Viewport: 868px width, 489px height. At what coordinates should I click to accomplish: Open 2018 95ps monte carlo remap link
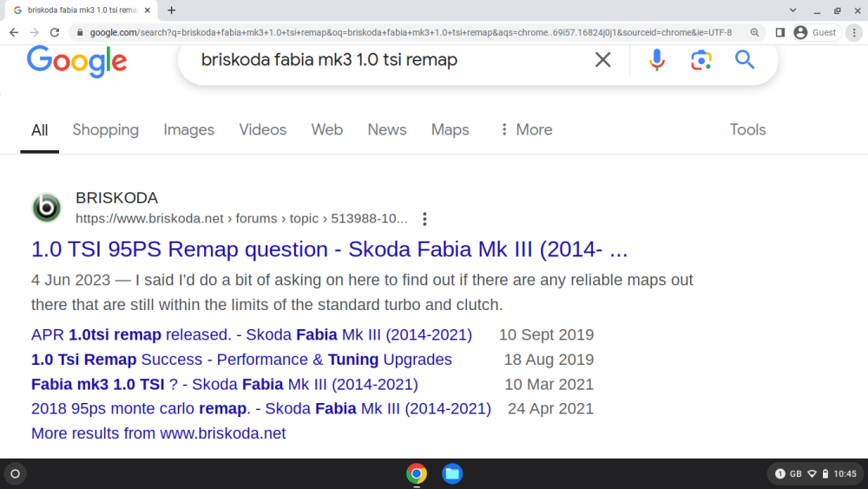[260, 409]
